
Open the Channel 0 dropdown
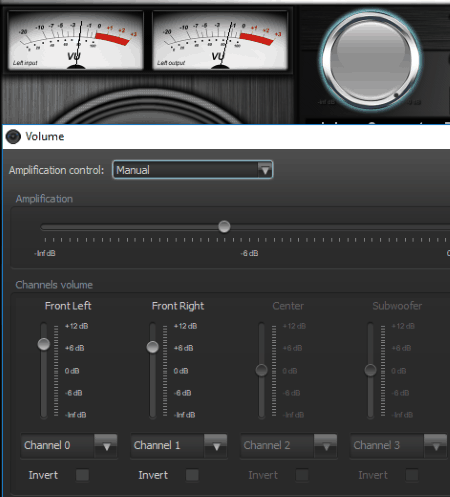pos(69,446)
